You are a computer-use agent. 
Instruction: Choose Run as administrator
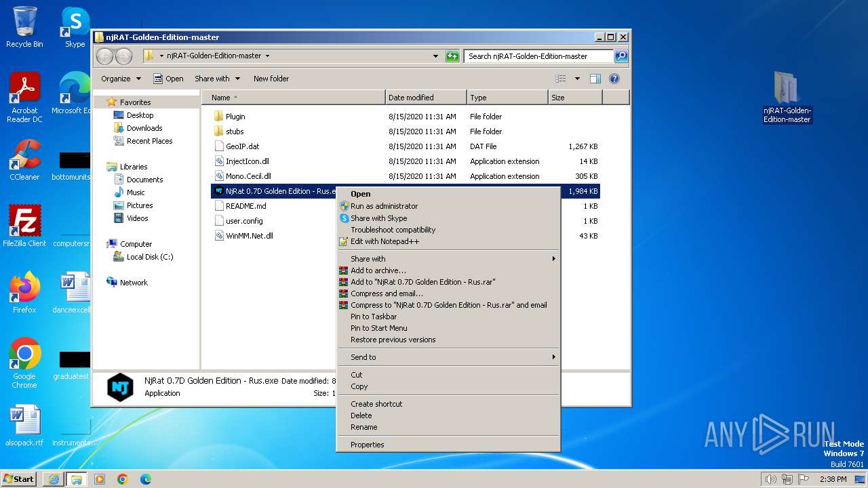point(448,206)
